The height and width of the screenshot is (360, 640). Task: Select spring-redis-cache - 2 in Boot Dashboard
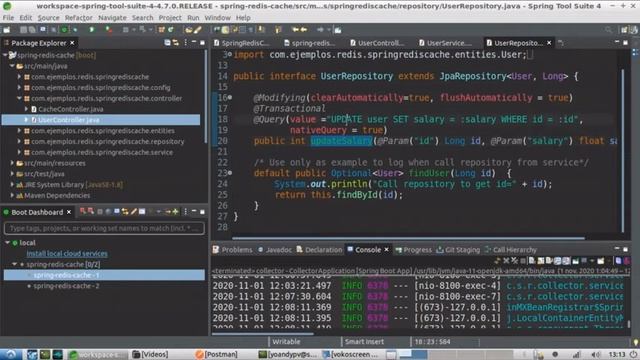(x=66, y=286)
